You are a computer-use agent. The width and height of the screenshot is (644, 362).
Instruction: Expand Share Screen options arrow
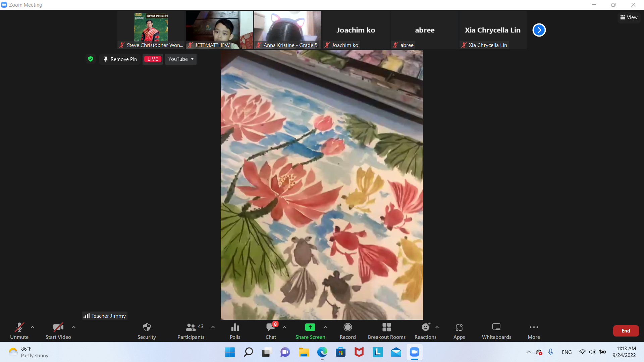click(x=326, y=327)
